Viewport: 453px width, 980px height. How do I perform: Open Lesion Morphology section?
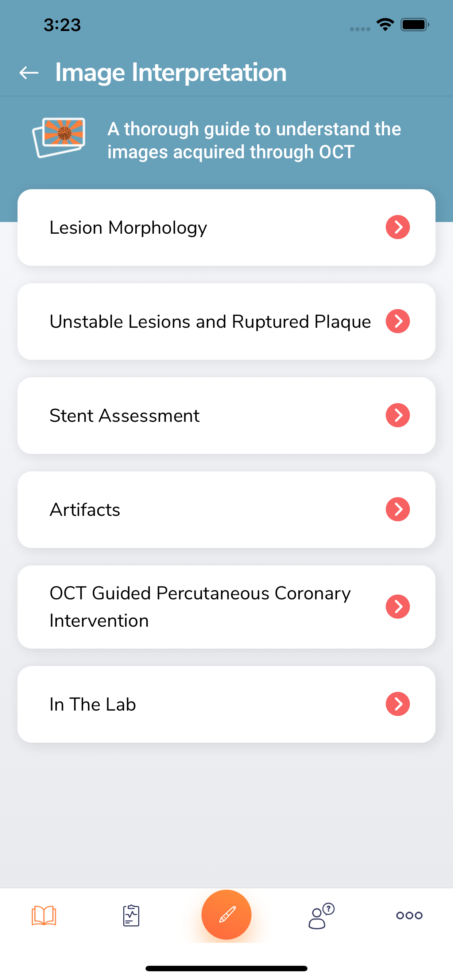(x=226, y=227)
